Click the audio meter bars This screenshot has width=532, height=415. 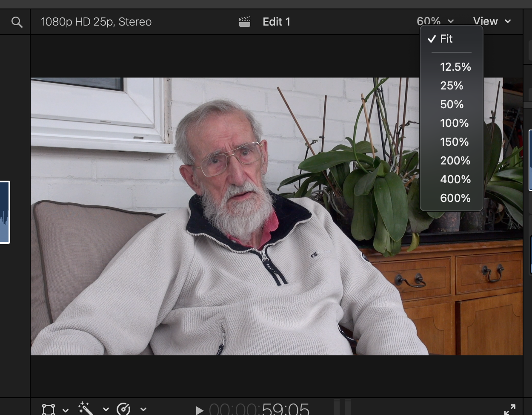pos(342,406)
